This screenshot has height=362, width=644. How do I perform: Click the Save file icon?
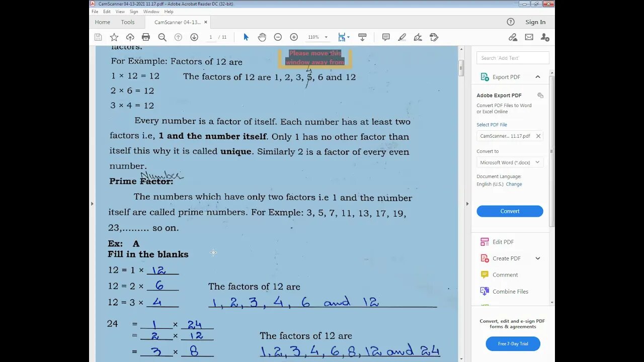coord(98,37)
